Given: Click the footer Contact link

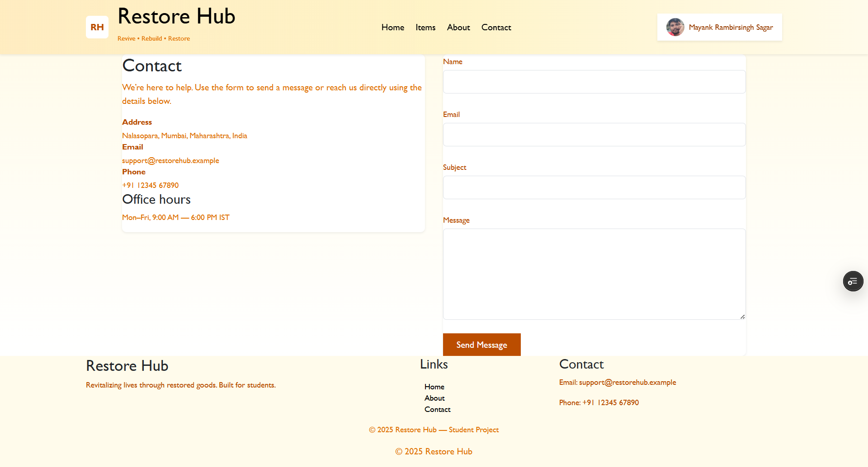Looking at the screenshot, I should click(437, 409).
